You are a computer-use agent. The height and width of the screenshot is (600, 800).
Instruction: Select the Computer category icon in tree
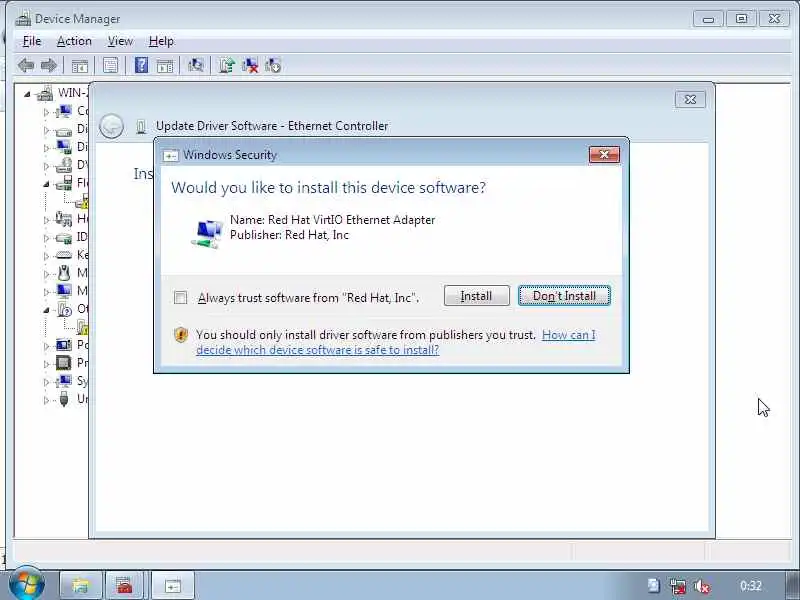(x=64, y=111)
